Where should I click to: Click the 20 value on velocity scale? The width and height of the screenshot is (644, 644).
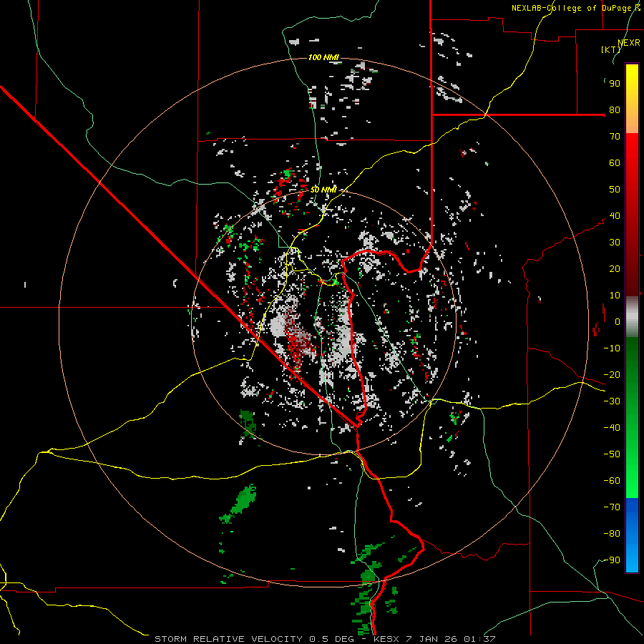click(x=615, y=269)
